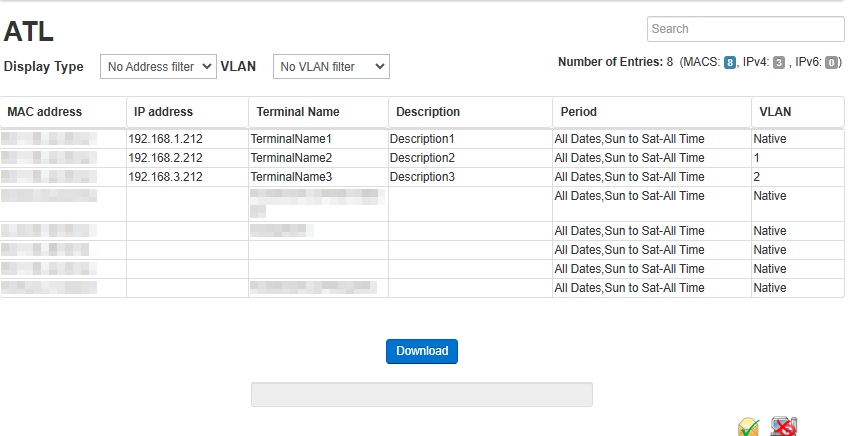The width and height of the screenshot is (848, 436).
Task: Click the envelope with green checkmark icon
Action: pyautogui.click(x=749, y=427)
